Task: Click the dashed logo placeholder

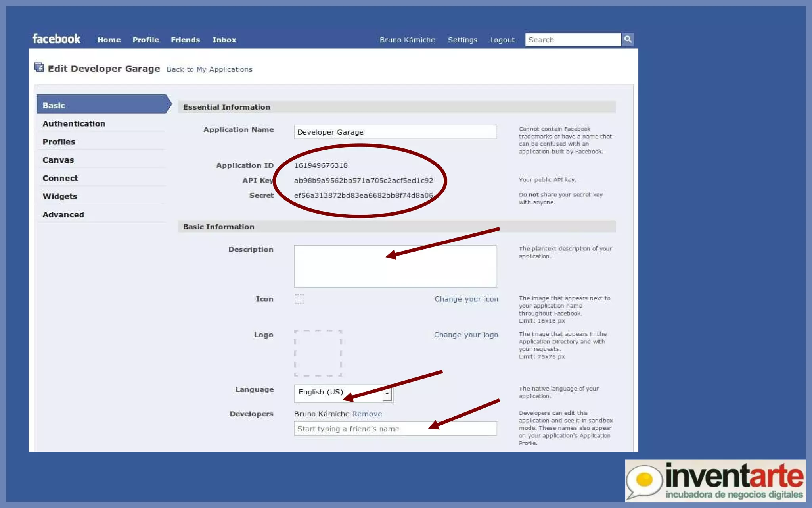Action: [x=318, y=353]
